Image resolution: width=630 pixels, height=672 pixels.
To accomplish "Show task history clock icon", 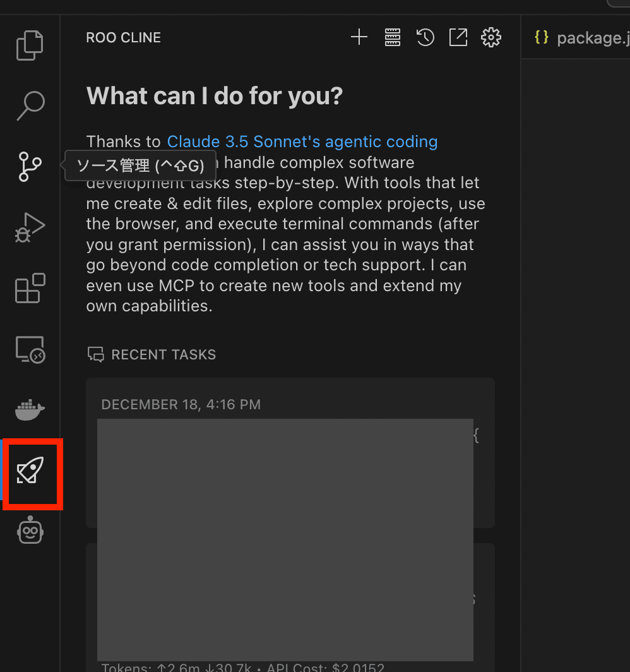I will [425, 38].
